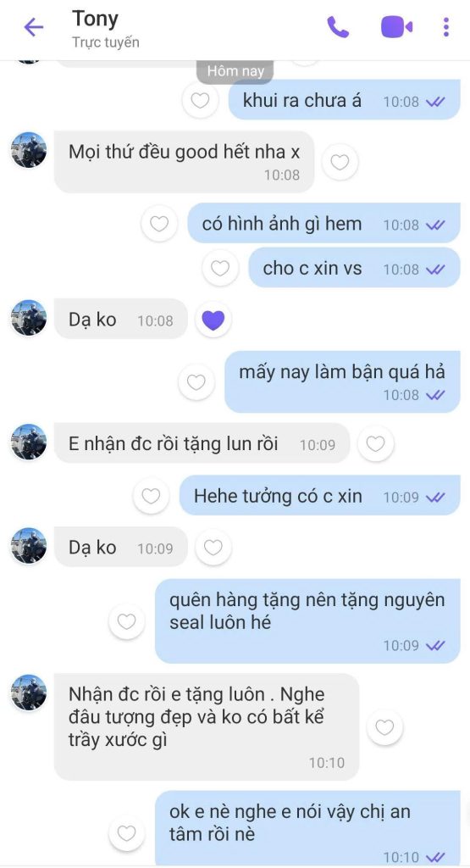Open Tony's avatar next to "Mọi thứ đều good"

click(x=29, y=149)
